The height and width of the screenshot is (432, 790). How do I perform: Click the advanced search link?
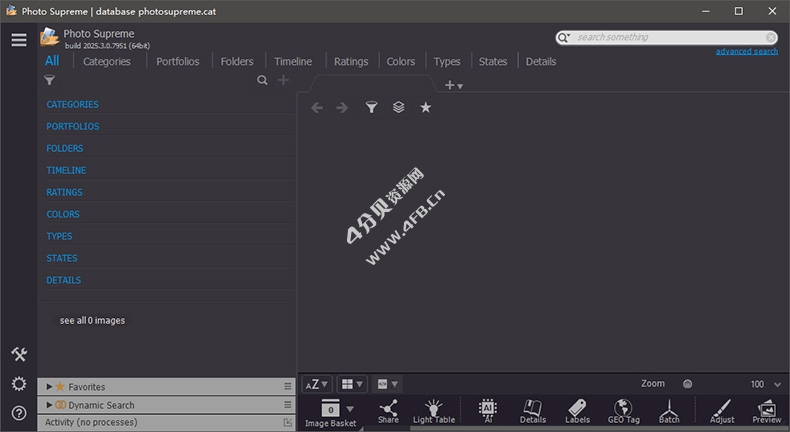746,52
